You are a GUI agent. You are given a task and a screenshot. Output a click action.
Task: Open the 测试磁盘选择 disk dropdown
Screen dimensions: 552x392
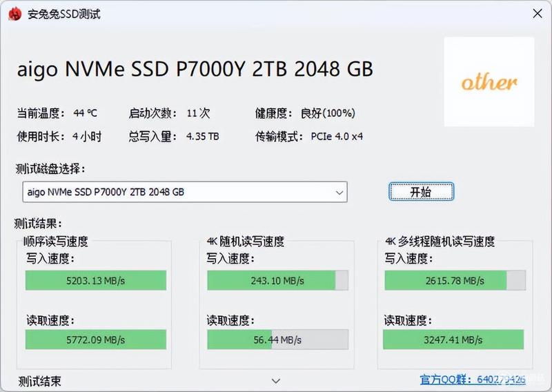pos(185,192)
